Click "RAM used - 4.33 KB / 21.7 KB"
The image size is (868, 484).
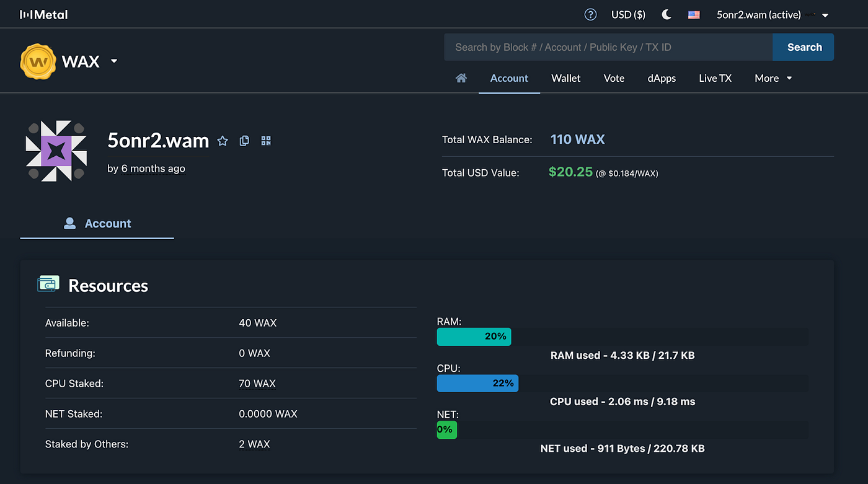pyautogui.click(x=622, y=355)
